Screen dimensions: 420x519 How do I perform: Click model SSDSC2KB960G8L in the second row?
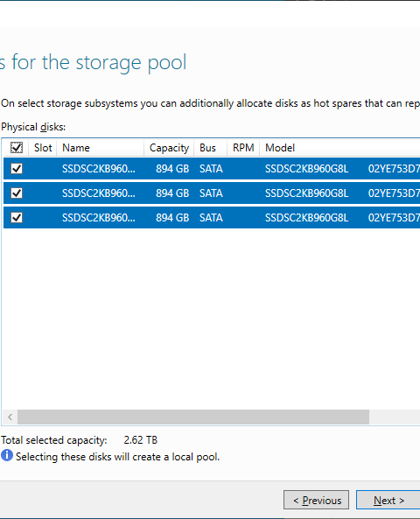click(x=307, y=193)
